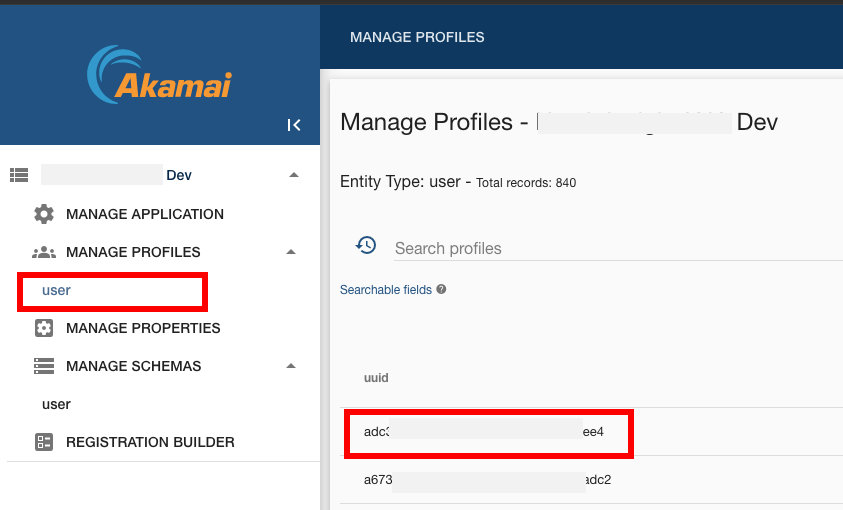Screen dimensions: 843x510
Task: Click the list icon beside the Dev application
Action: pos(19,175)
